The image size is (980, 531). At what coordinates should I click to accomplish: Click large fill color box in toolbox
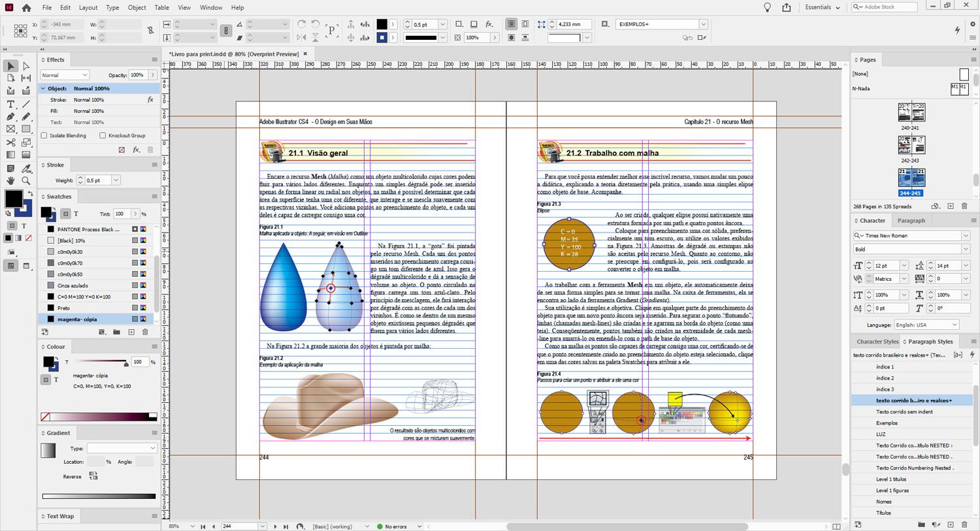13,199
